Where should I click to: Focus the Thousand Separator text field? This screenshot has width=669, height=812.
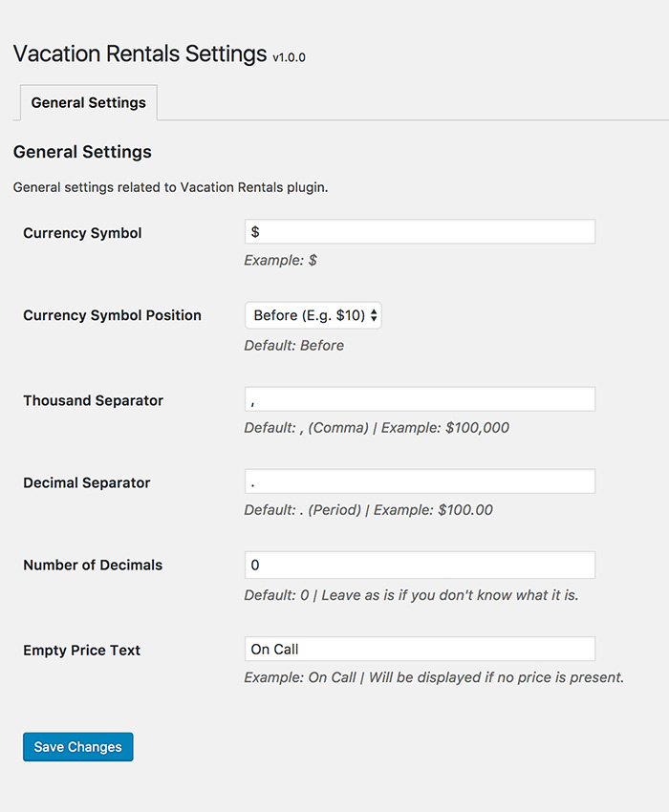tap(420, 399)
